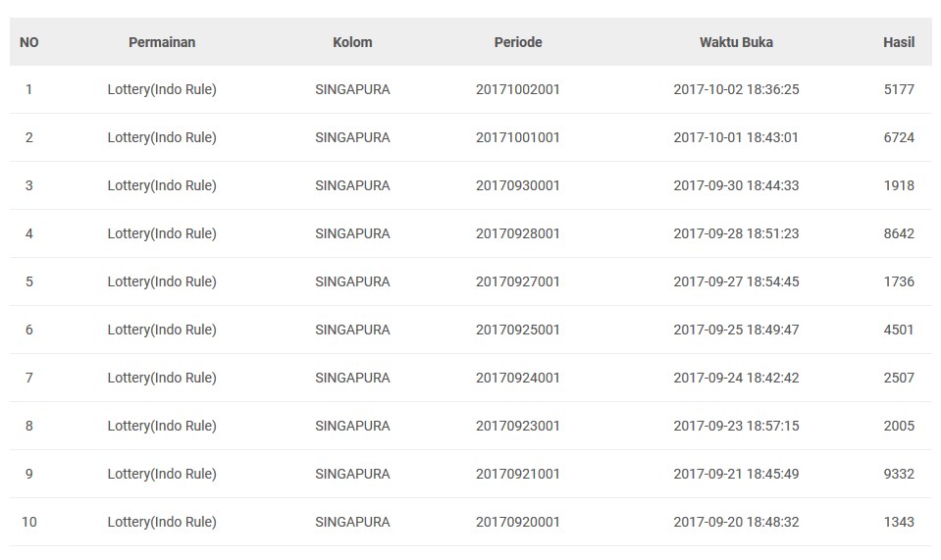Click result 8642 value
The width and height of the screenshot is (941, 560).
(x=899, y=233)
